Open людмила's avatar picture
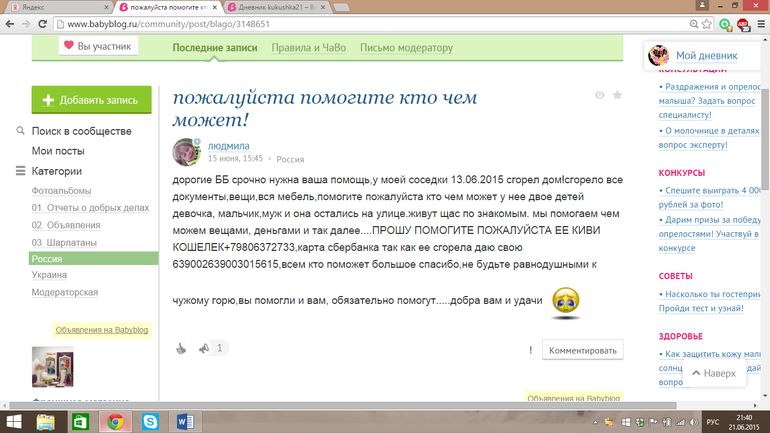The height and width of the screenshot is (433, 770). coord(187,152)
